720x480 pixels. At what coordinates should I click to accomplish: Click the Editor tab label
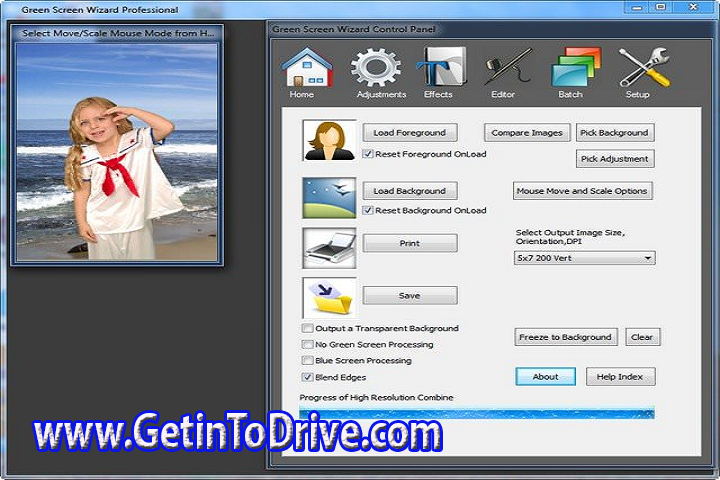click(x=503, y=94)
